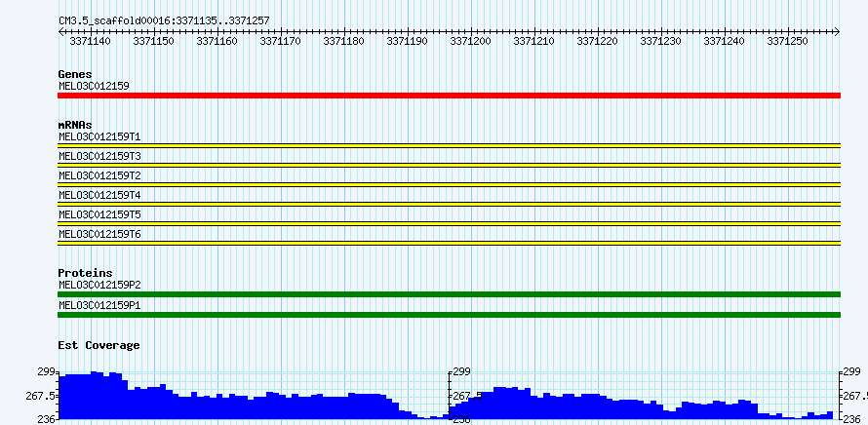This screenshot has width=868, height=425.
Task: Click the 267.5 label on middle coverage axis
Action: (468, 396)
